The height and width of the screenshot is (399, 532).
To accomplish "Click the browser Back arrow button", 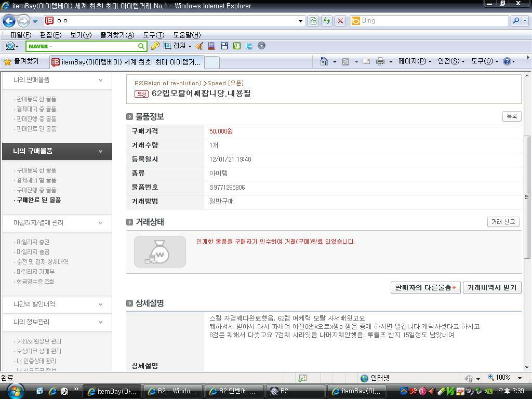I will [9, 21].
